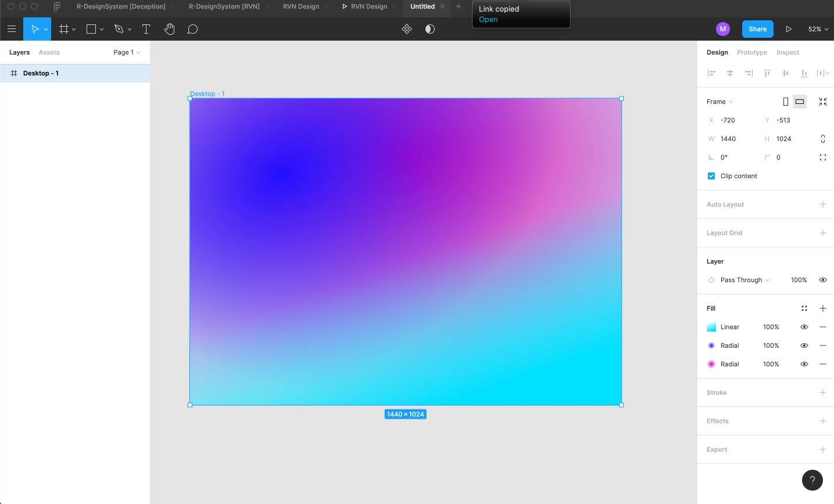This screenshot has width=834, height=504.
Task: Open Pen tool options dropdown arrow
Action: [x=129, y=29]
